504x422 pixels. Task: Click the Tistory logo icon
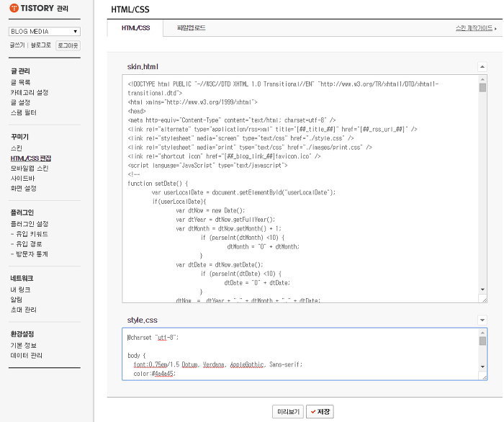(14, 8)
